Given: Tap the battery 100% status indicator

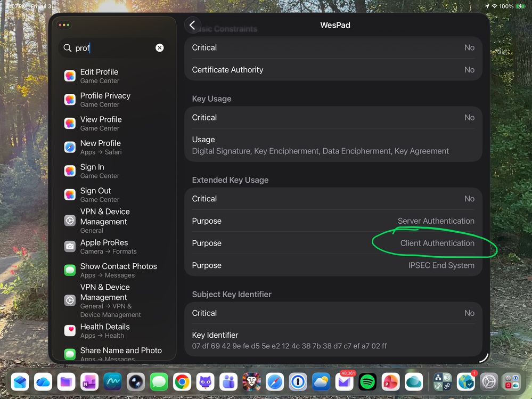Looking at the screenshot, I should 512,6.
